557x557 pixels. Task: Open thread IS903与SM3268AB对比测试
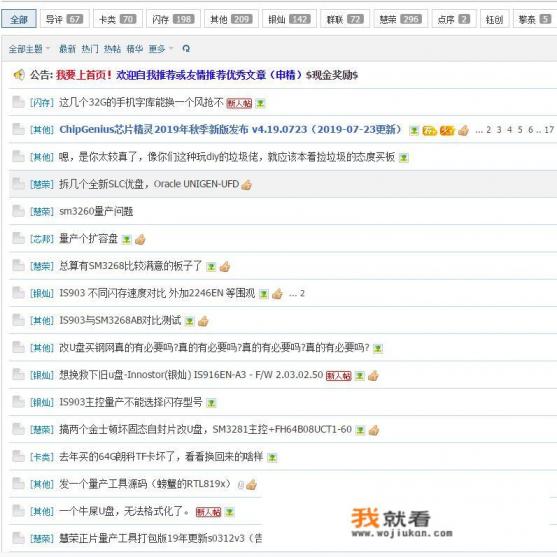(120, 320)
